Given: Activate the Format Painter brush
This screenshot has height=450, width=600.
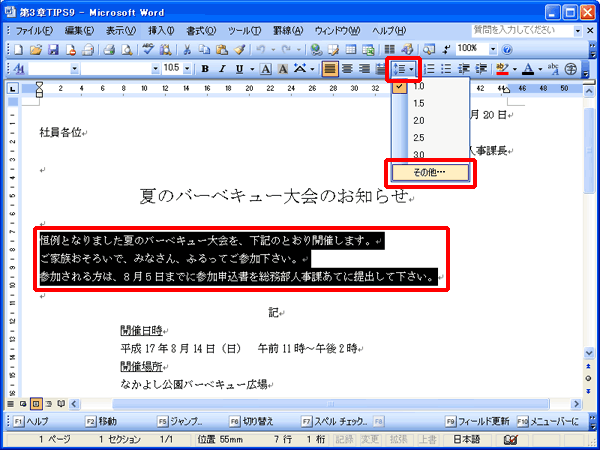Looking at the screenshot, I should point(240,49).
